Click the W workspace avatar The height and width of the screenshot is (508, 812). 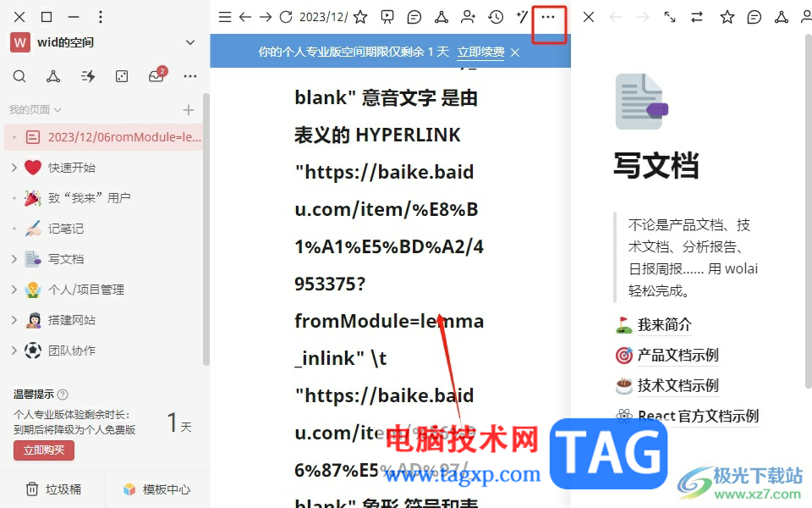(x=19, y=42)
